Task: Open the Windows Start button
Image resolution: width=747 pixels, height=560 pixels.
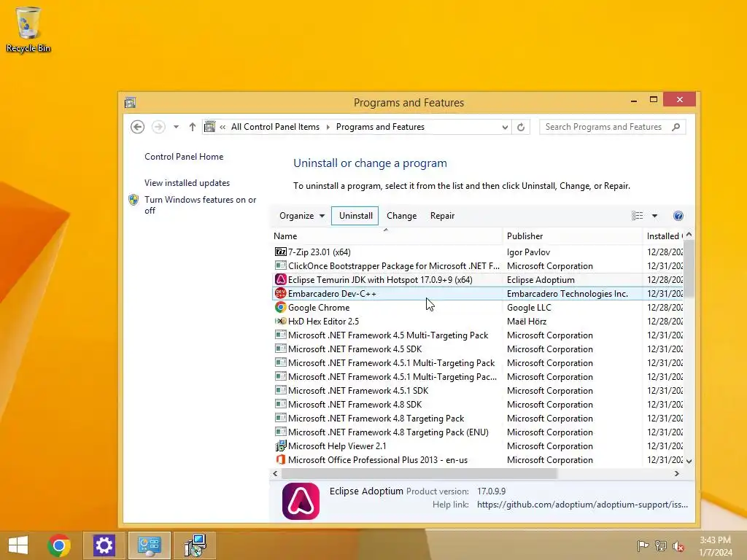Action: click(18, 545)
